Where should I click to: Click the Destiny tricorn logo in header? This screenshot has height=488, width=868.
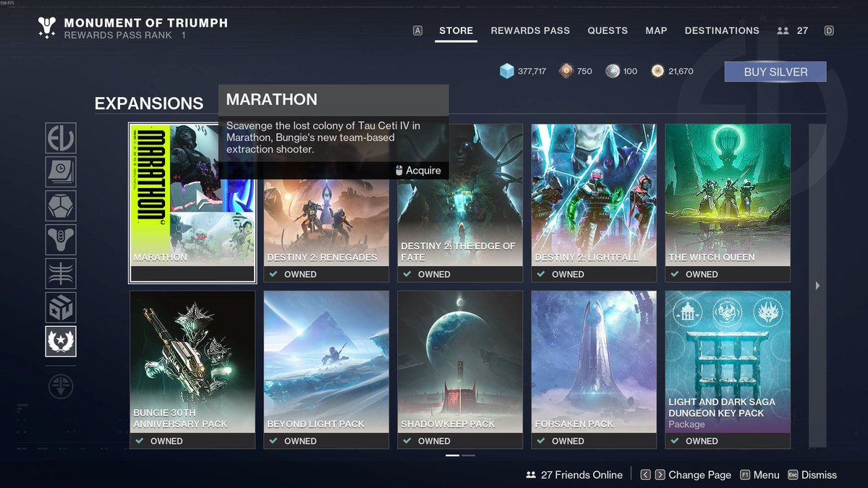pyautogui.click(x=47, y=27)
